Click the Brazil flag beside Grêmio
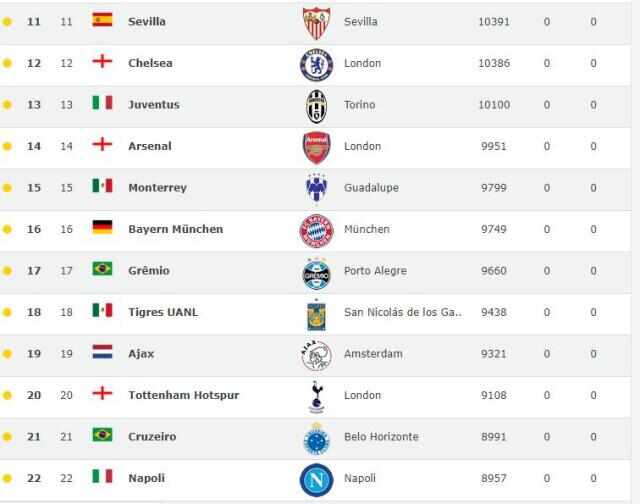Image resolution: width=640 pixels, height=504 pixels. (x=102, y=269)
